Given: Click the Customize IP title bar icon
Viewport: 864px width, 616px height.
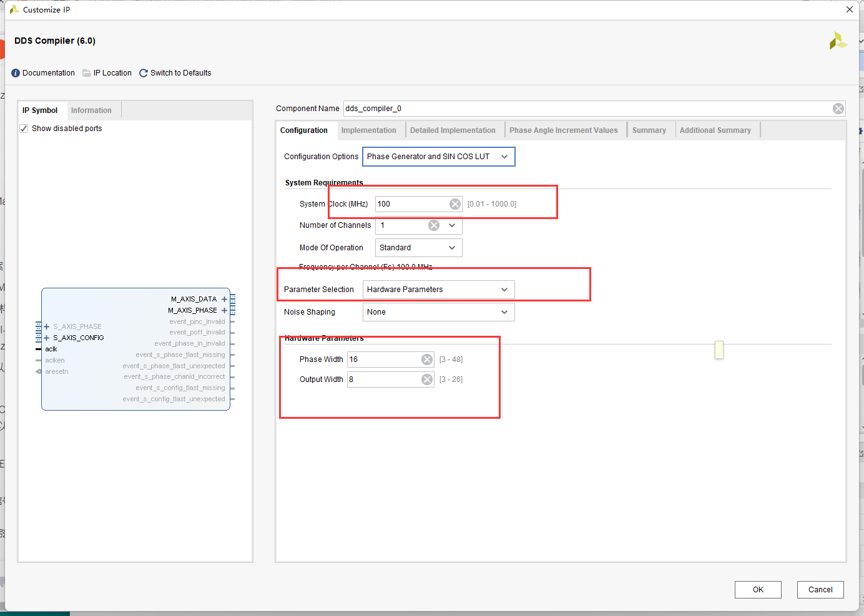Looking at the screenshot, I should 14,9.
